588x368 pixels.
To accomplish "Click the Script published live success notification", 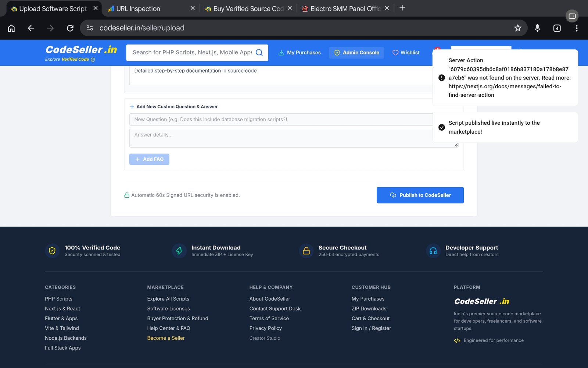I will (x=505, y=127).
